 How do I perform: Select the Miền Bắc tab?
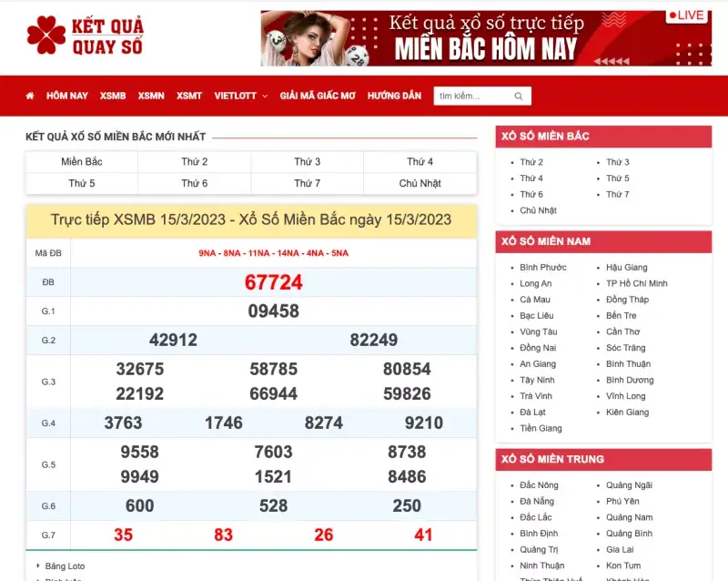point(82,161)
